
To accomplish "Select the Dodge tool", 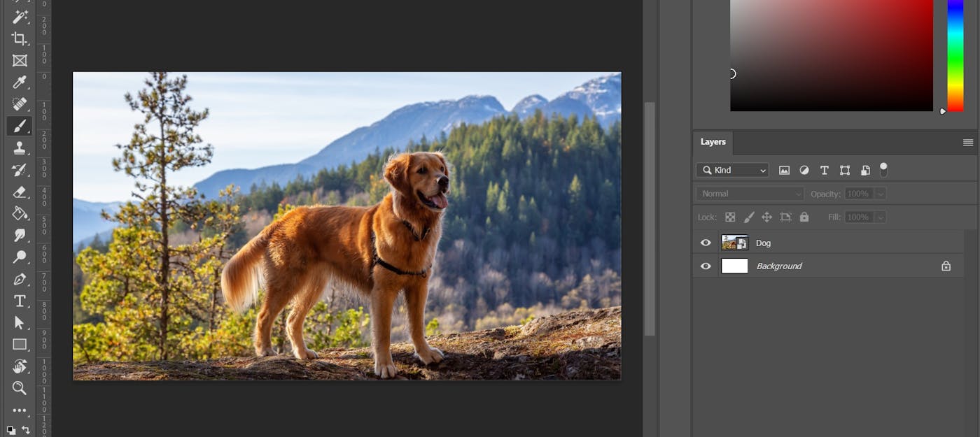I will (x=20, y=257).
